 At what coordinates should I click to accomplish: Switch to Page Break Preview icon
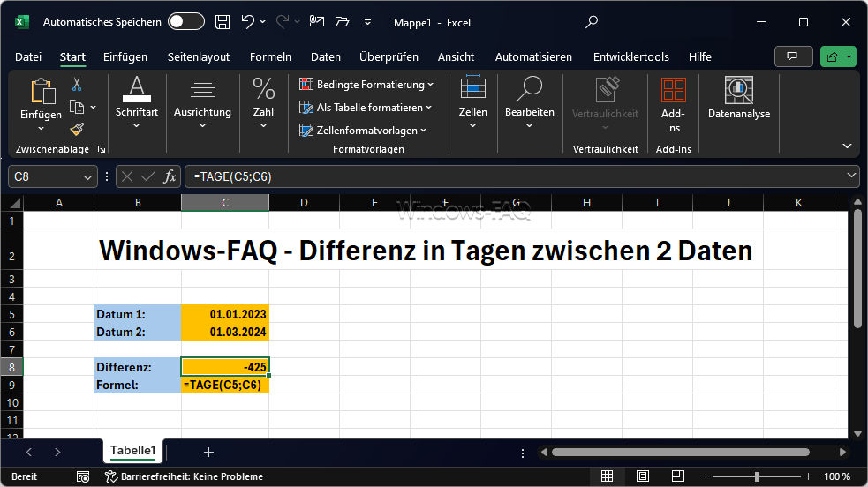click(678, 476)
